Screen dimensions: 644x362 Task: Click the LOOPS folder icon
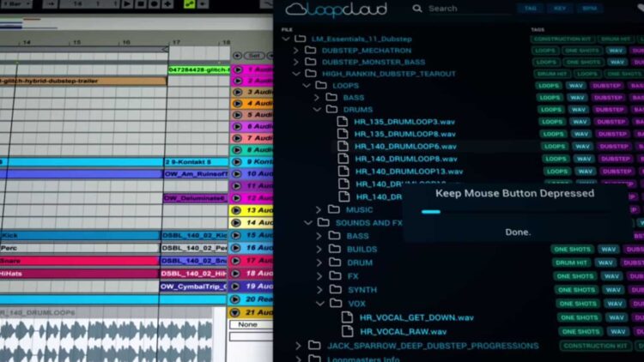(x=321, y=85)
